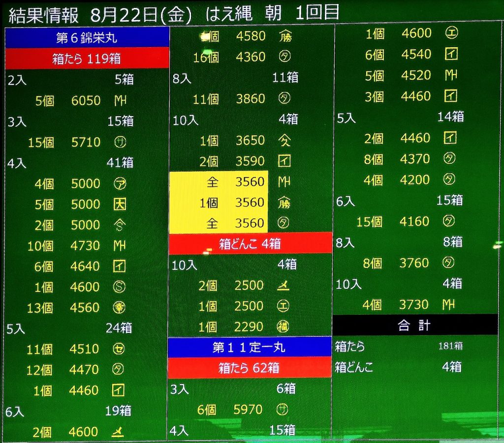Click the circled セ mark beside 4510
The image size is (504, 443).
point(120,349)
